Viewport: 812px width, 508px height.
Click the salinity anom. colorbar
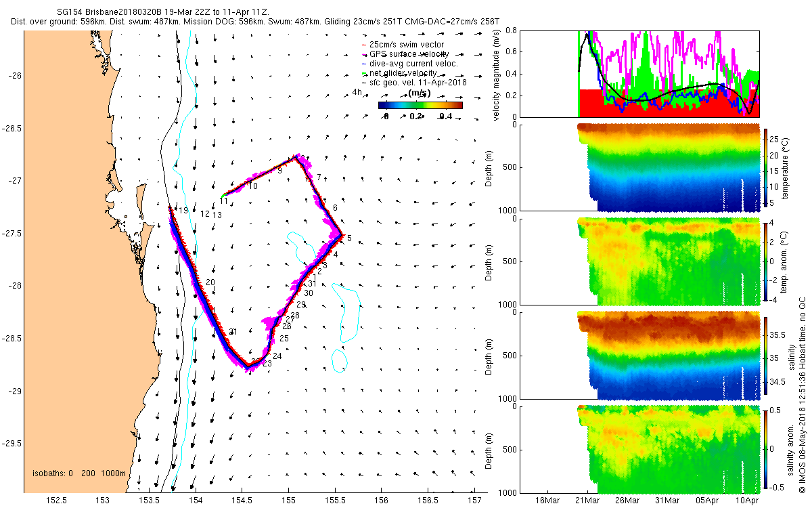tap(767, 448)
